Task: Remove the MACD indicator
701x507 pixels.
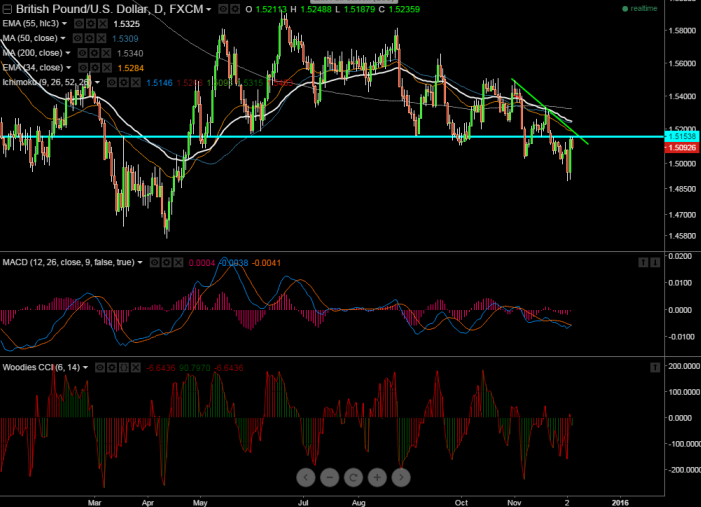Action: (178, 262)
